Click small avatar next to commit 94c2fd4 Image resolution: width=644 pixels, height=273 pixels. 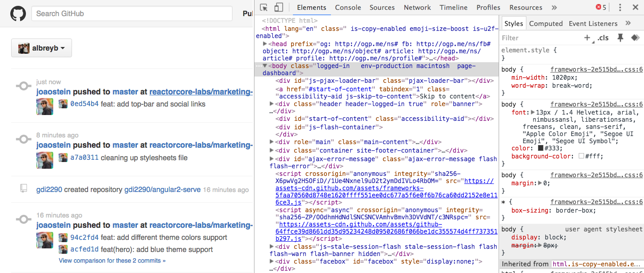point(63,237)
